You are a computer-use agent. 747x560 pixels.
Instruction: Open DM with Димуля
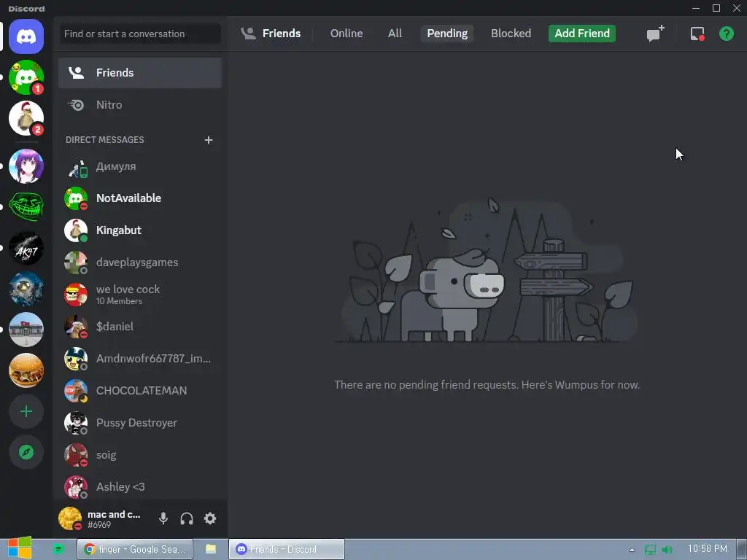click(x=140, y=167)
